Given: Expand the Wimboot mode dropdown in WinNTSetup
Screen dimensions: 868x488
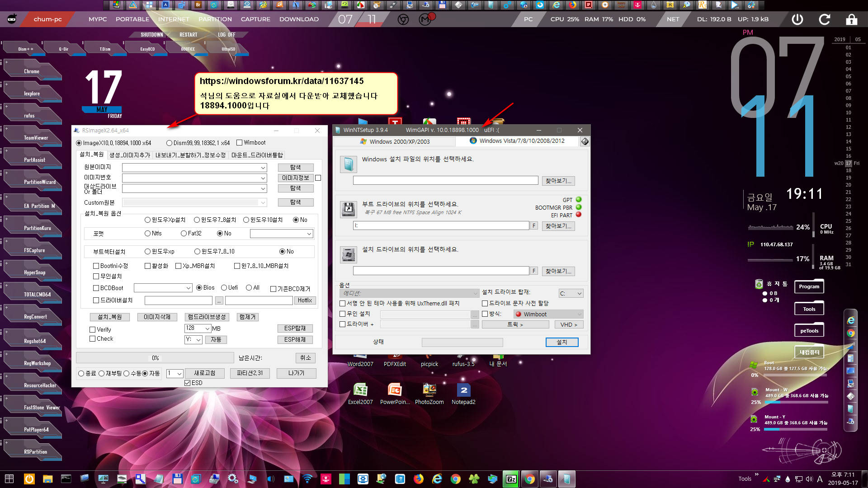Looking at the screenshot, I should 548,314.
